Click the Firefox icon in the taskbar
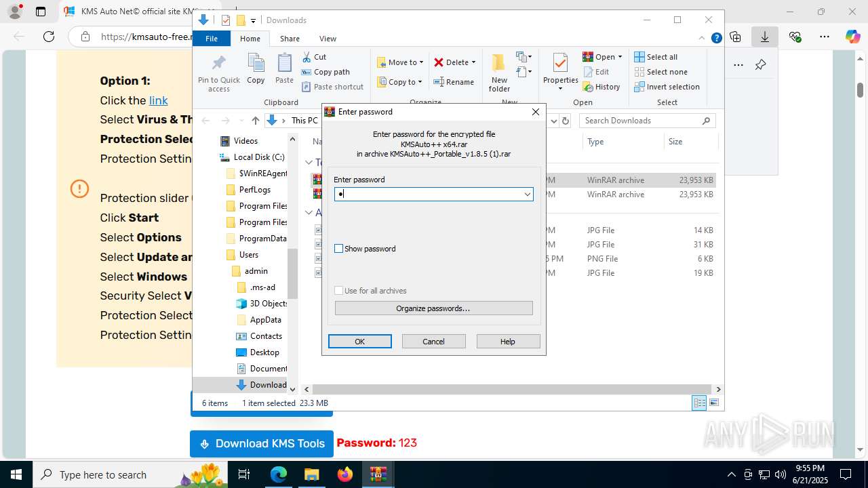 pyautogui.click(x=345, y=474)
